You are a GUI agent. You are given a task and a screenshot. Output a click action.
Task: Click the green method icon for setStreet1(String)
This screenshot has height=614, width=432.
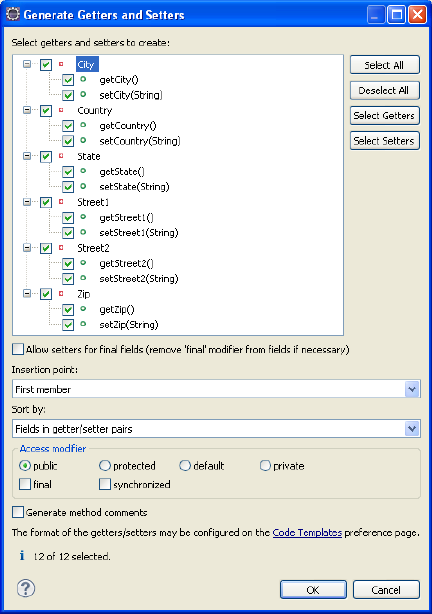(83, 232)
